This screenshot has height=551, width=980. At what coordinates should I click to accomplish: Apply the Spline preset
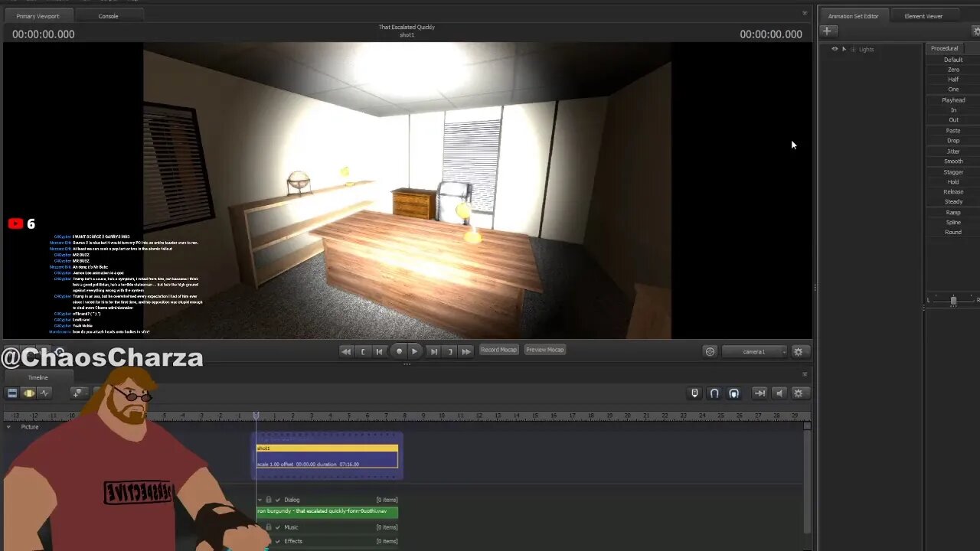coord(953,223)
